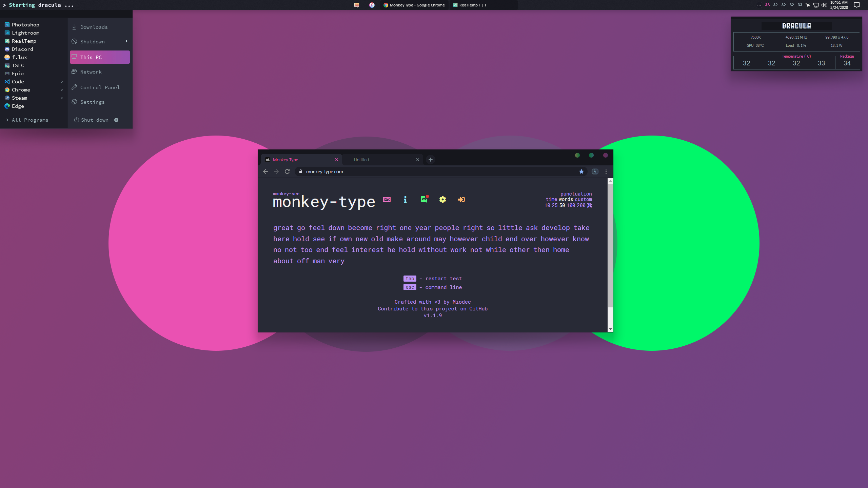Open monkey-type settings gear icon
Screen dimensions: 868x488
(442, 199)
